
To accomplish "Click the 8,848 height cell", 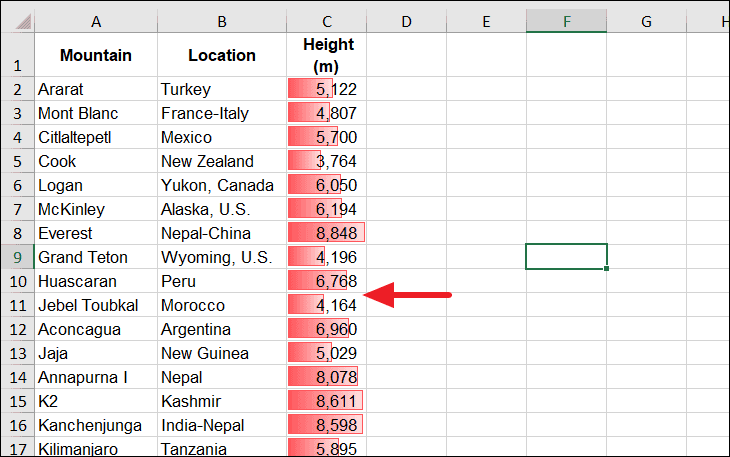I will point(327,233).
